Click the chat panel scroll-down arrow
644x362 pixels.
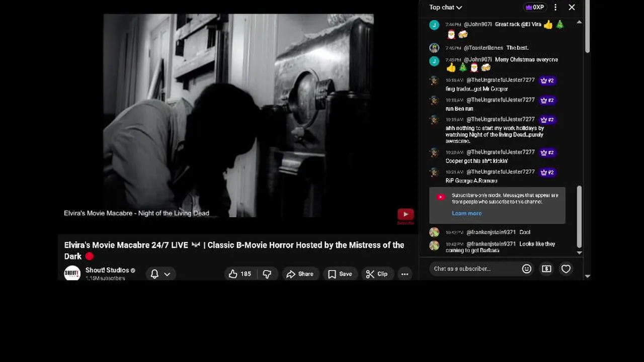(x=579, y=253)
